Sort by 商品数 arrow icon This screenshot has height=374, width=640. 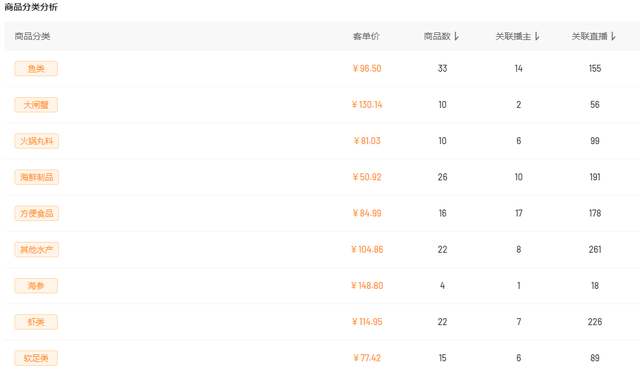[456, 36]
